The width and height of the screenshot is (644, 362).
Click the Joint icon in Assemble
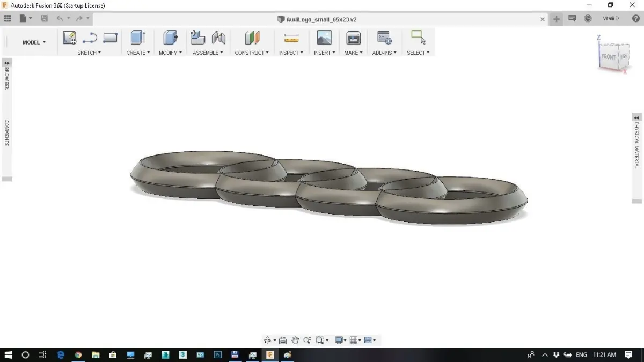tap(218, 38)
